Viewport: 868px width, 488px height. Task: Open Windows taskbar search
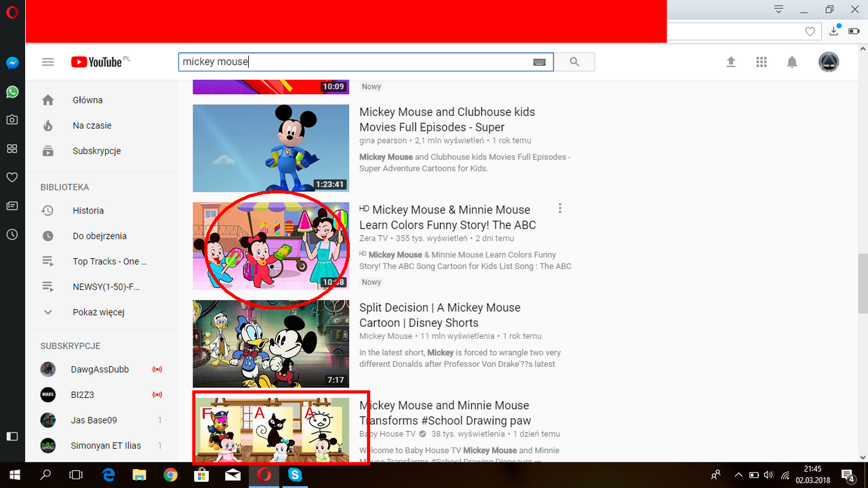pyautogui.click(x=45, y=475)
